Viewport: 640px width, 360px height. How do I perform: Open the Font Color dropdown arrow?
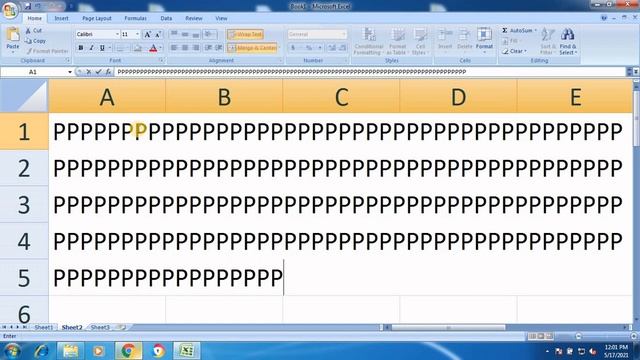[x=160, y=48]
